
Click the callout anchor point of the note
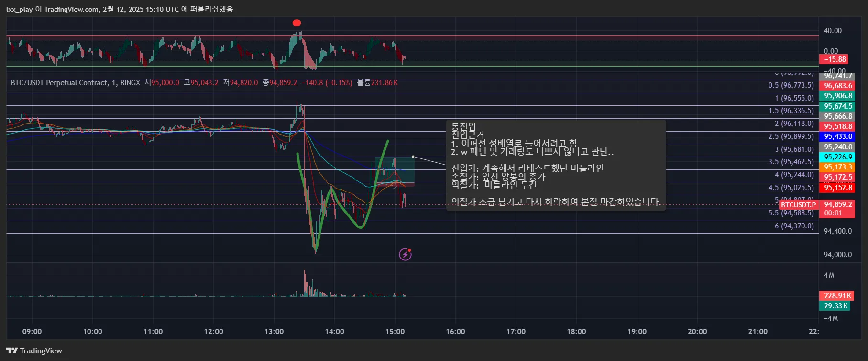(x=413, y=157)
